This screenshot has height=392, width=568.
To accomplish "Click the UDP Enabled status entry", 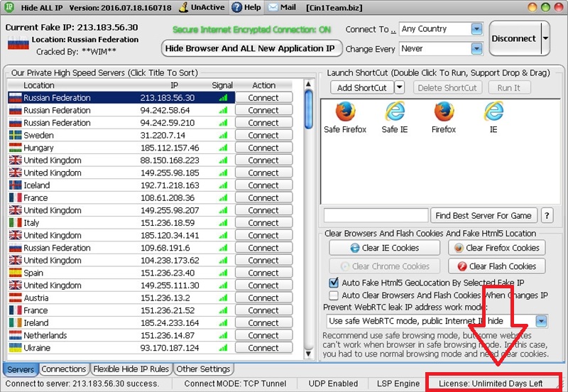I will tap(333, 383).
